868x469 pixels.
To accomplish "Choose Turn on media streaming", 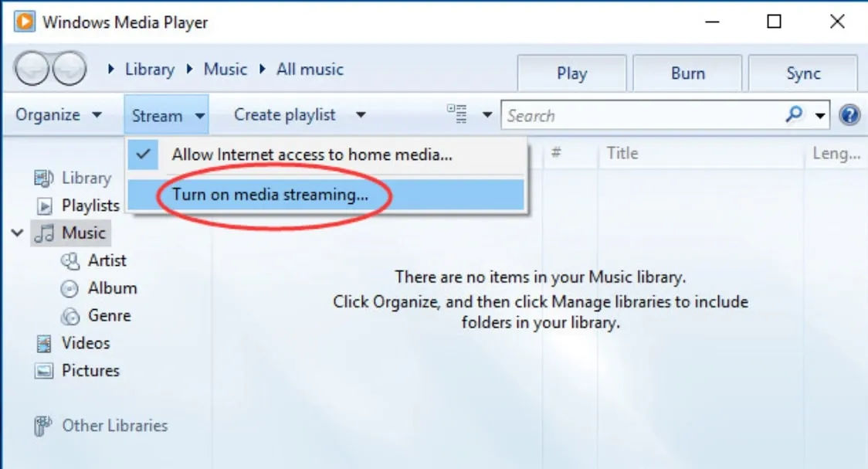I will pyautogui.click(x=326, y=195).
